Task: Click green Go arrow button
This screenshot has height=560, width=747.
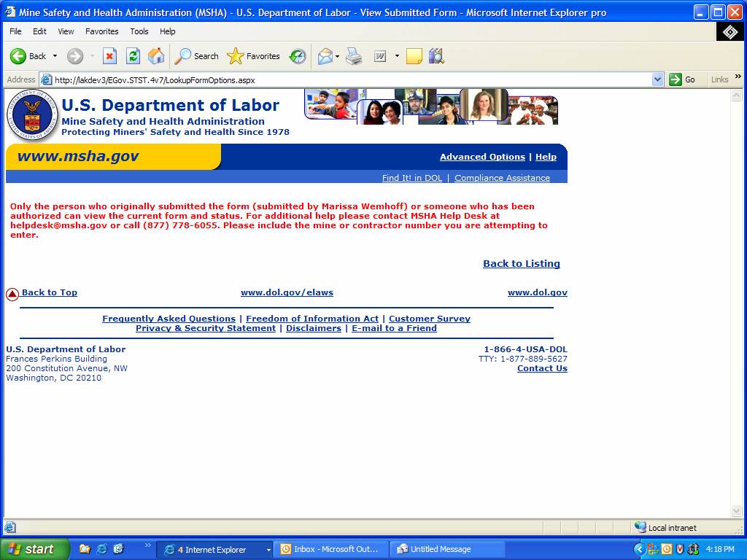Action: coord(675,79)
